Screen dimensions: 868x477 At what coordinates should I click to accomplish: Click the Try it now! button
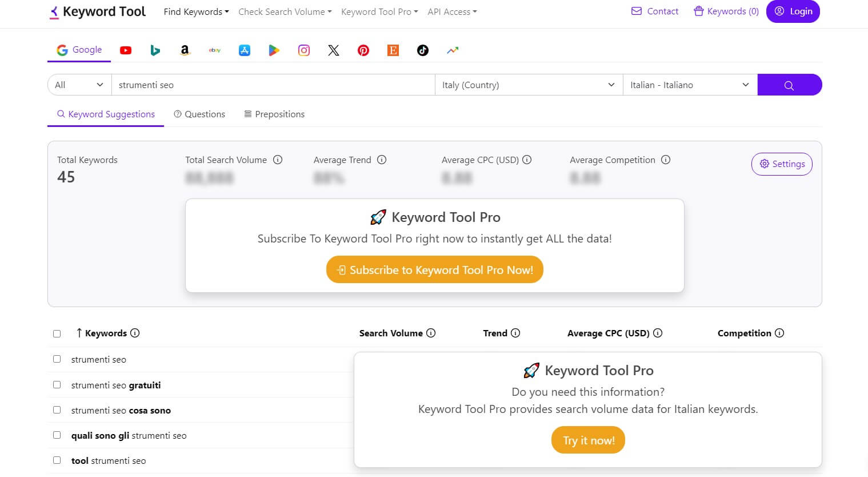[588, 440]
